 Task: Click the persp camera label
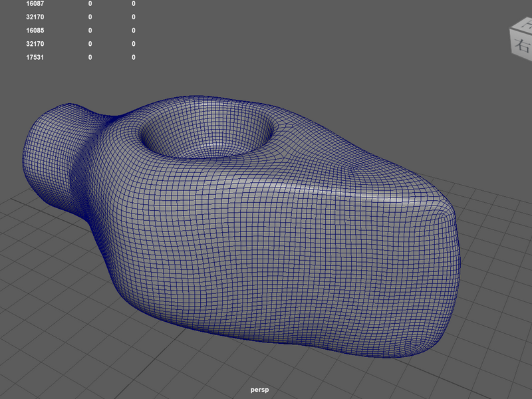[259, 390]
